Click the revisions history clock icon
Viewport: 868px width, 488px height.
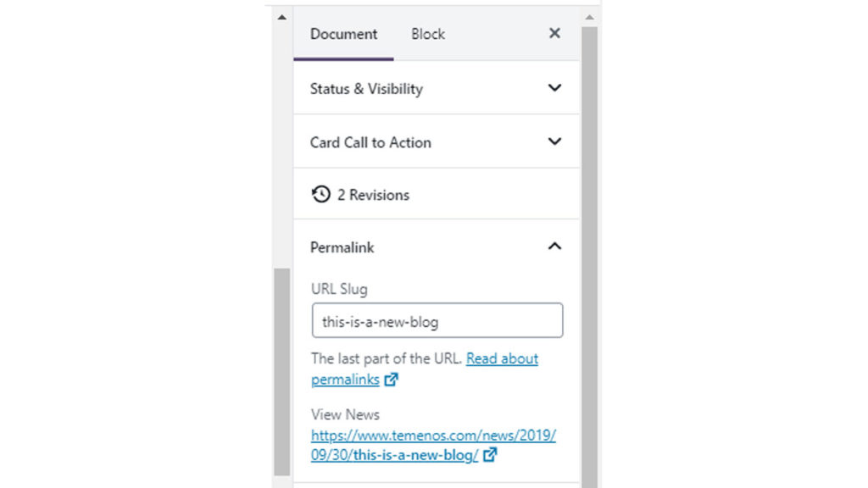(x=320, y=195)
